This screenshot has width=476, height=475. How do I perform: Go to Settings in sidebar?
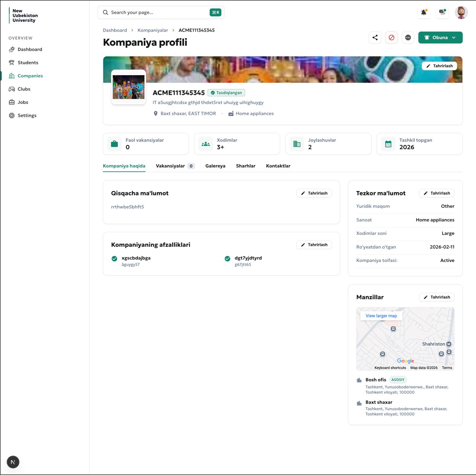27,115
